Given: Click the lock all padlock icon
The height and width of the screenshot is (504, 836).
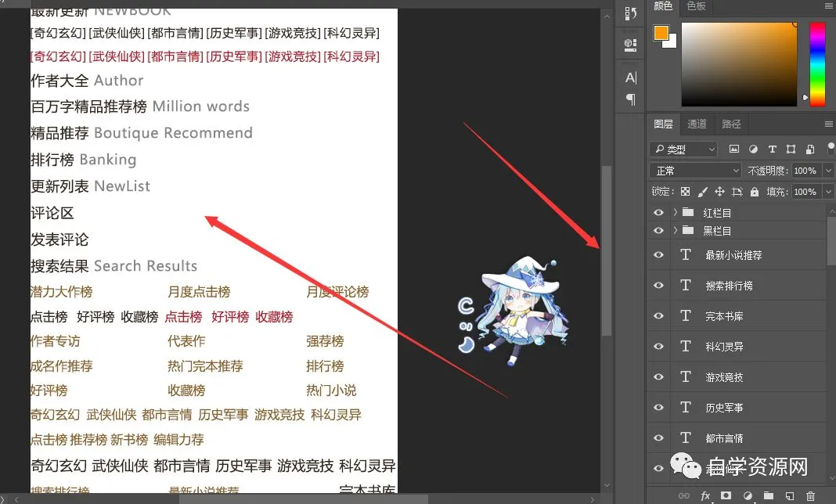Looking at the screenshot, I should pos(754,192).
